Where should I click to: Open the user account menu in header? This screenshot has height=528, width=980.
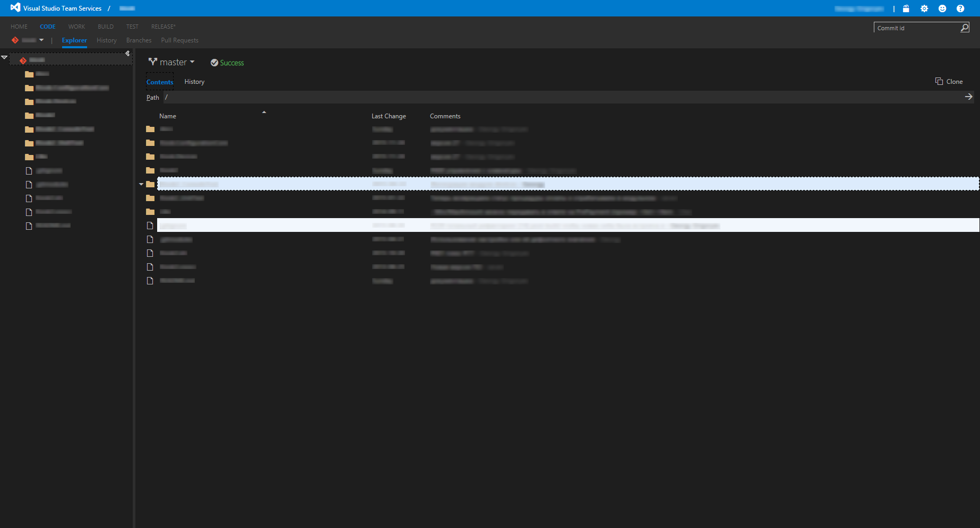[859, 8]
